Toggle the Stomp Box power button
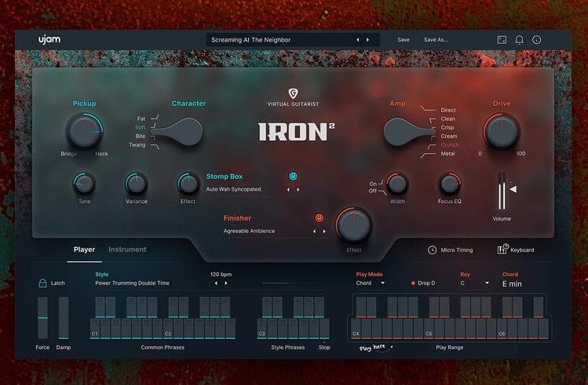 (293, 176)
